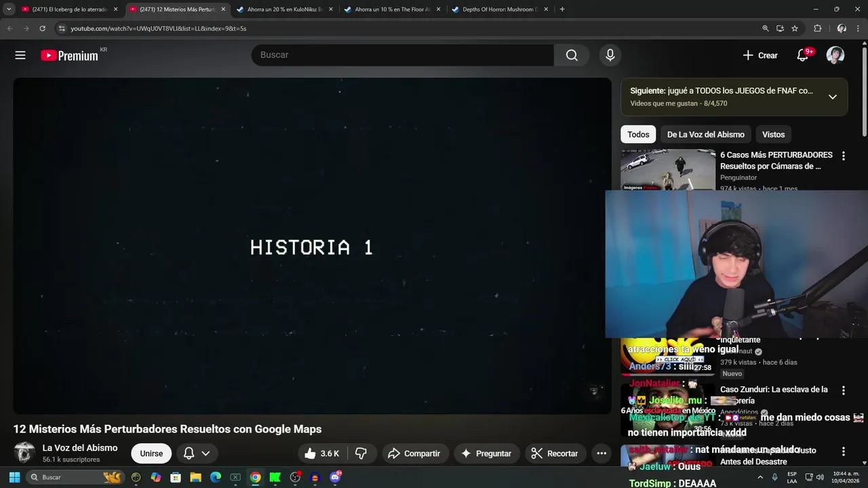Click the Chrome address bar URL
This screenshot has width=868, height=488.
159,28
